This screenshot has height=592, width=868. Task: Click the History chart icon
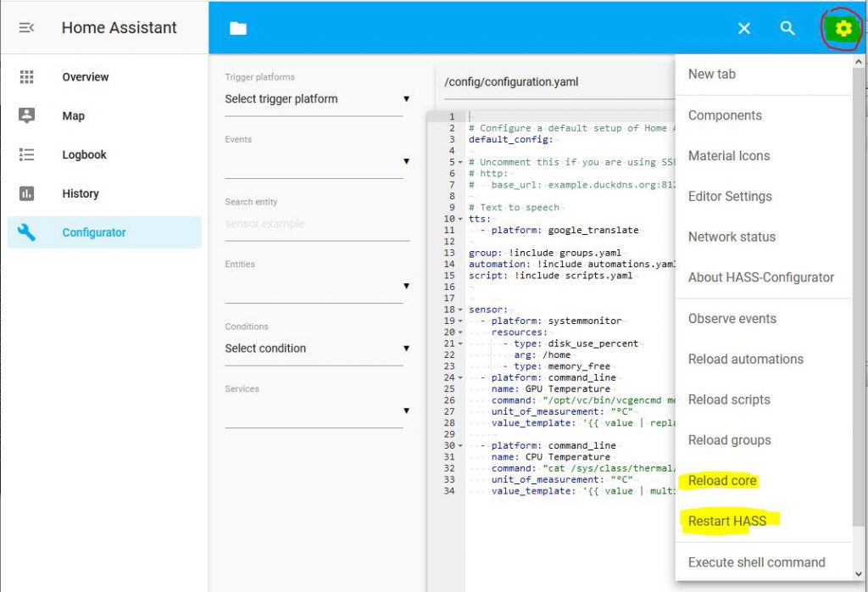[x=26, y=193]
